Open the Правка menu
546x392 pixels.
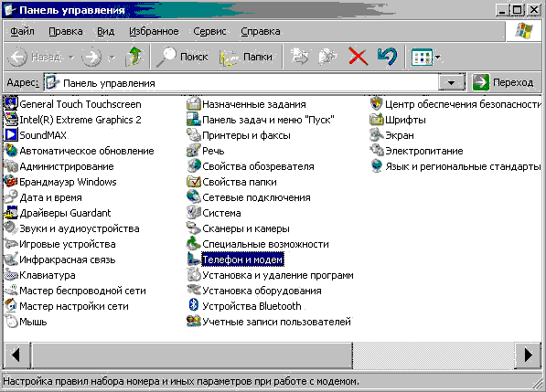(66, 31)
